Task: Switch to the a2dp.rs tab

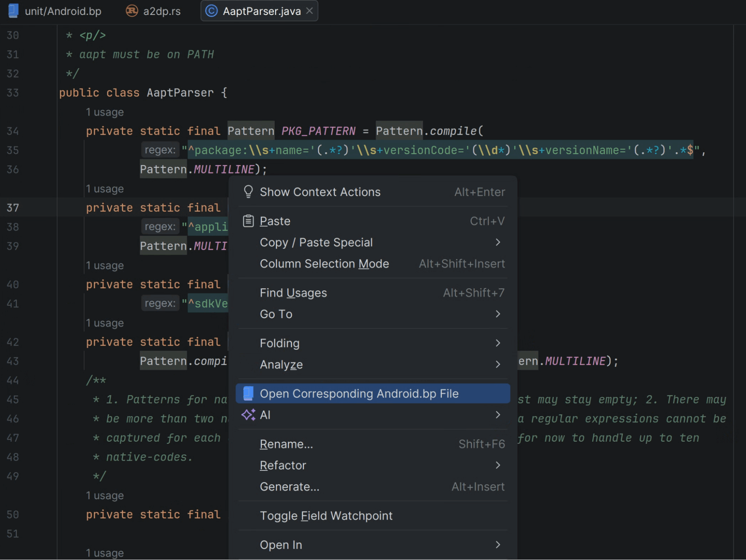Action: point(153,11)
